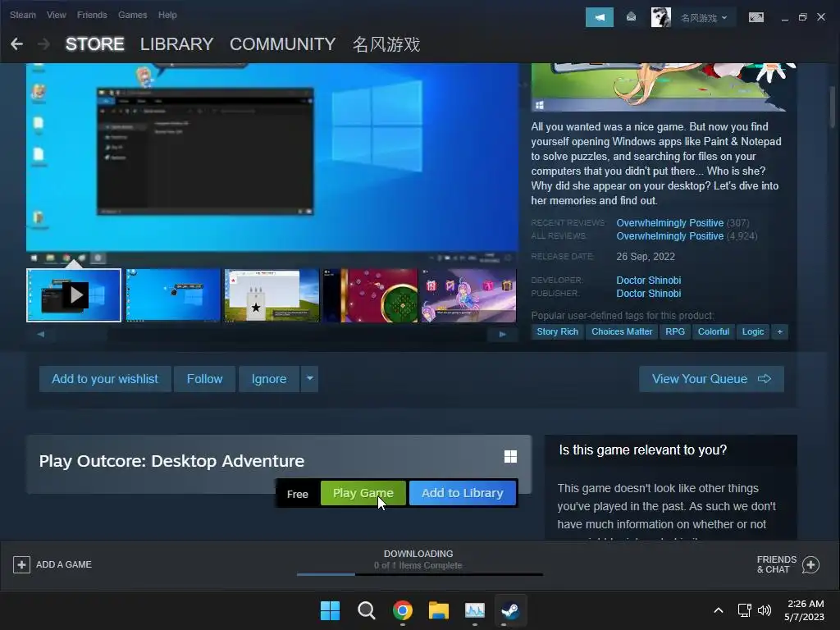The width and height of the screenshot is (840, 630).
Task: Click the RPG tag
Action: 675,331
